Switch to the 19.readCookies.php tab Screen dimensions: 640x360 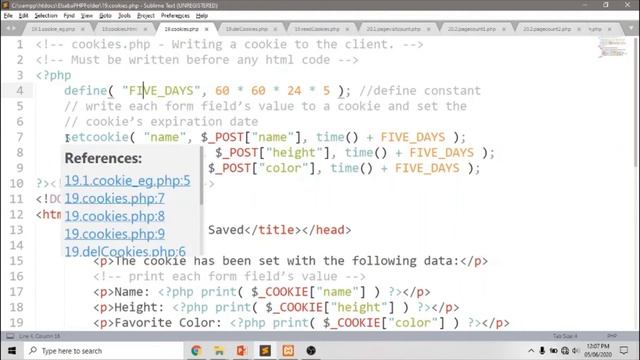point(317,29)
